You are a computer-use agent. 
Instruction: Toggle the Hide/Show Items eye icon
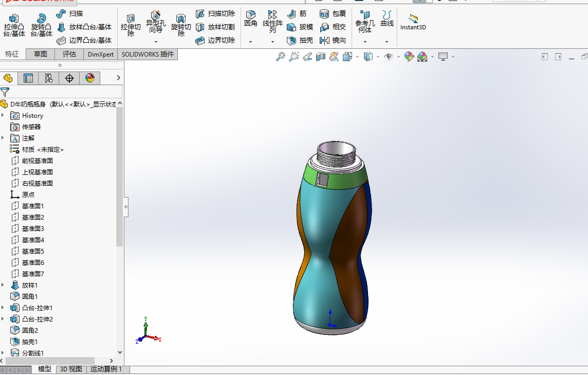pos(389,57)
